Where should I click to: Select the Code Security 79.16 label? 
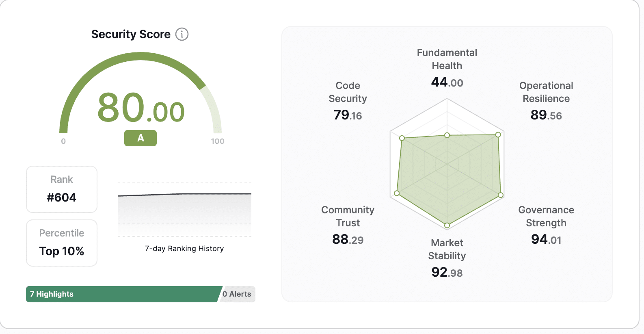tap(348, 101)
